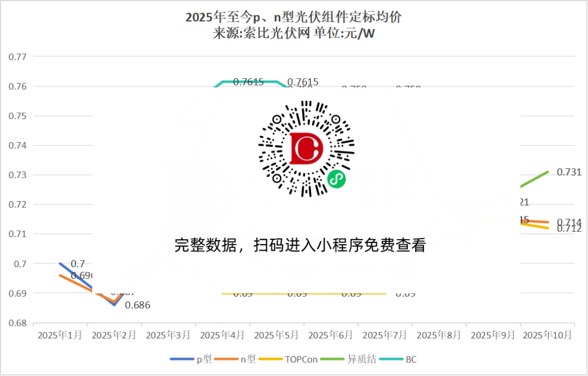Expand details on the 0.686 data label
The width and height of the screenshot is (588, 376).
click(x=137, y=305)
